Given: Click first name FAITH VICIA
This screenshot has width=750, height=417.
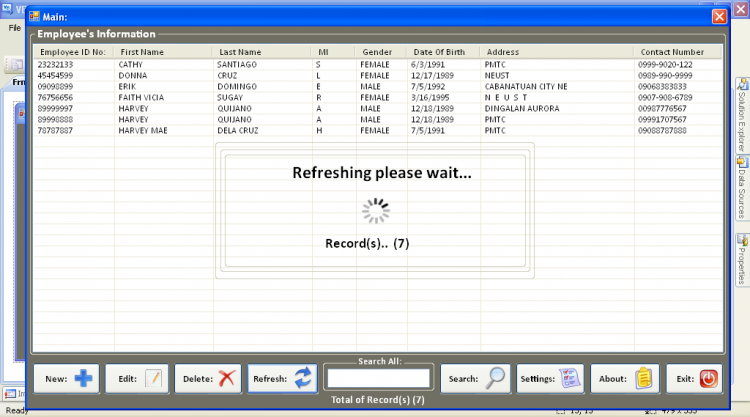Looking at the screenshot, I should pyautogui.click(x=141, y=98).
